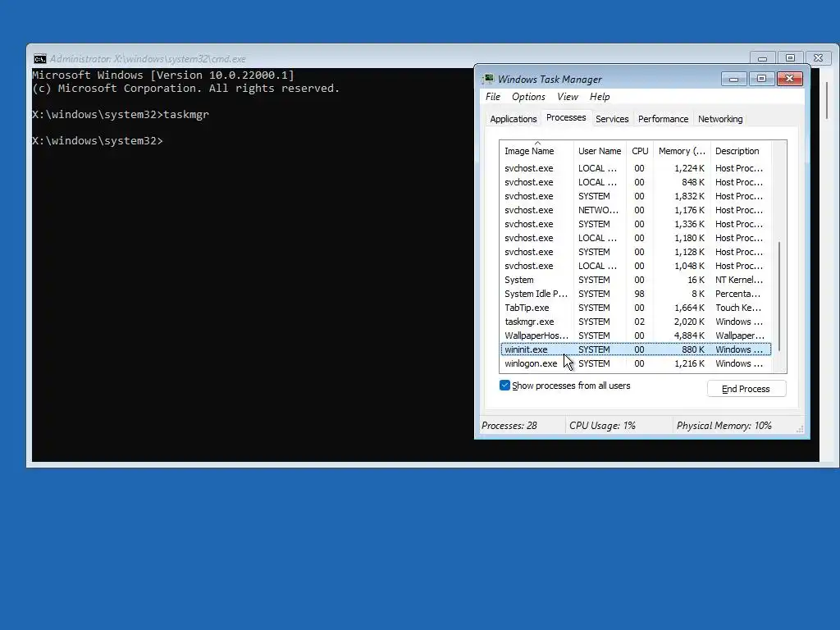Select svchost.exe run by NETWO... user
840x630 pixels.
tap(636, 210)
